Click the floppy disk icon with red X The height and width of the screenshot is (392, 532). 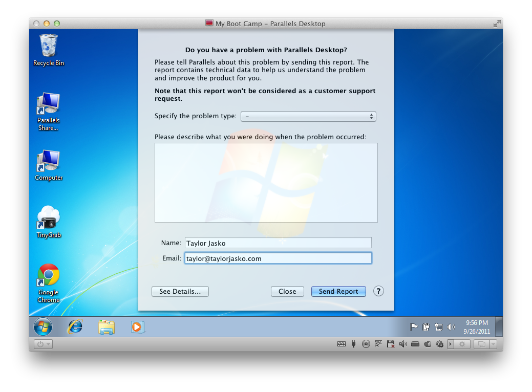(391, 344)
